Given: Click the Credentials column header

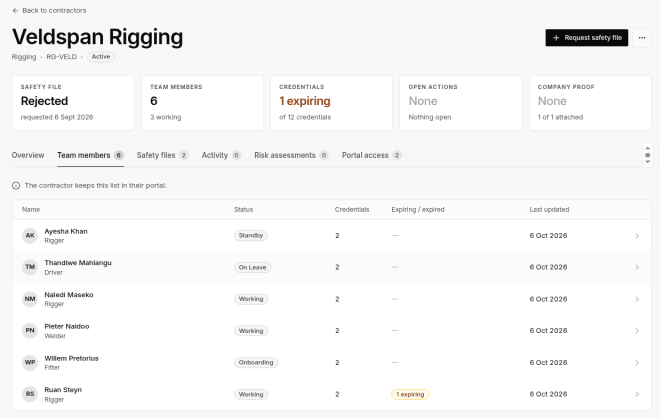Looking at the screenshot, I should point(352,210).
